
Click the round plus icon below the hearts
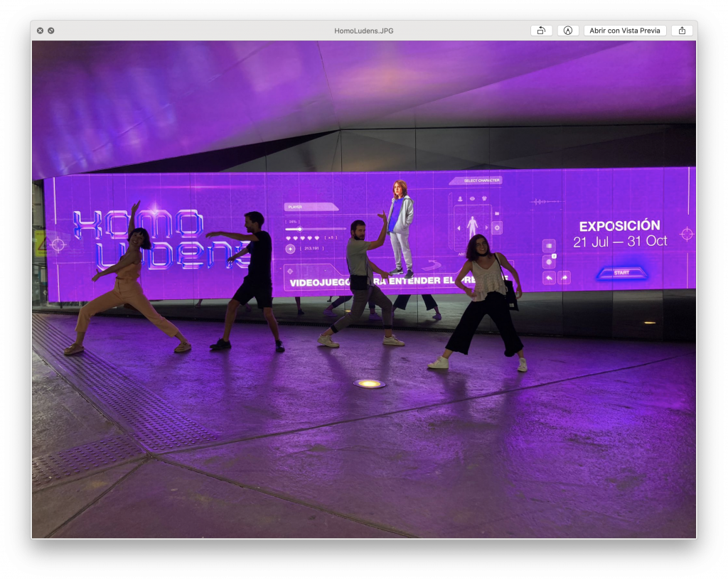tap(290, 249)
